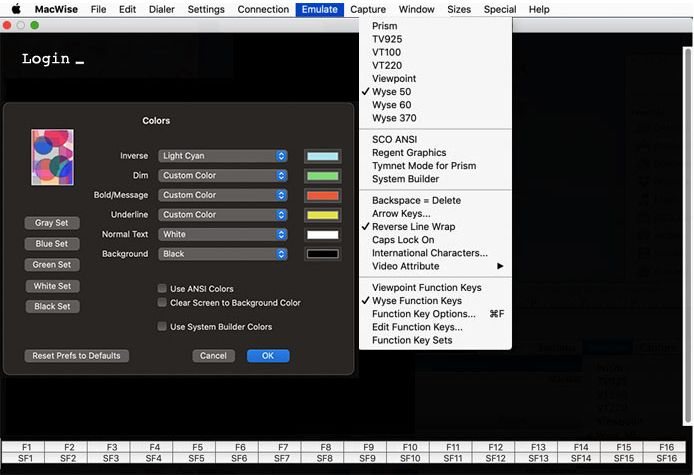
Task: Open the Apple menu
Action: pos(16,9)
